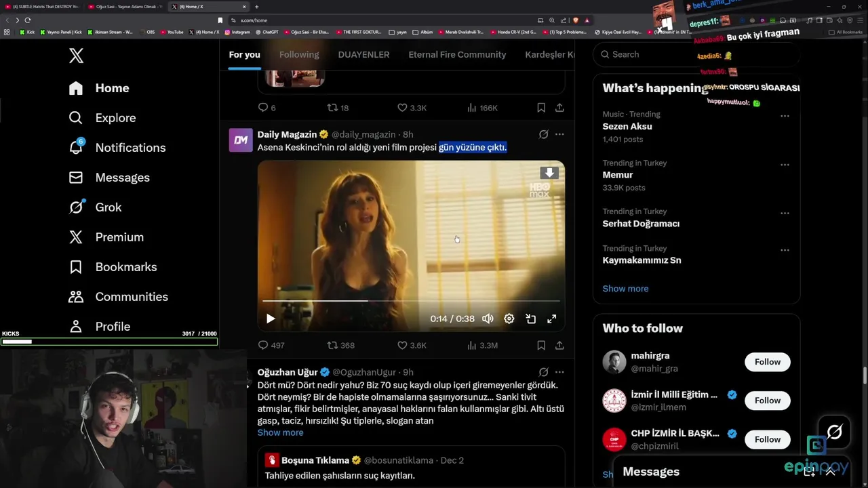Open new browser tab plus button

256,7
